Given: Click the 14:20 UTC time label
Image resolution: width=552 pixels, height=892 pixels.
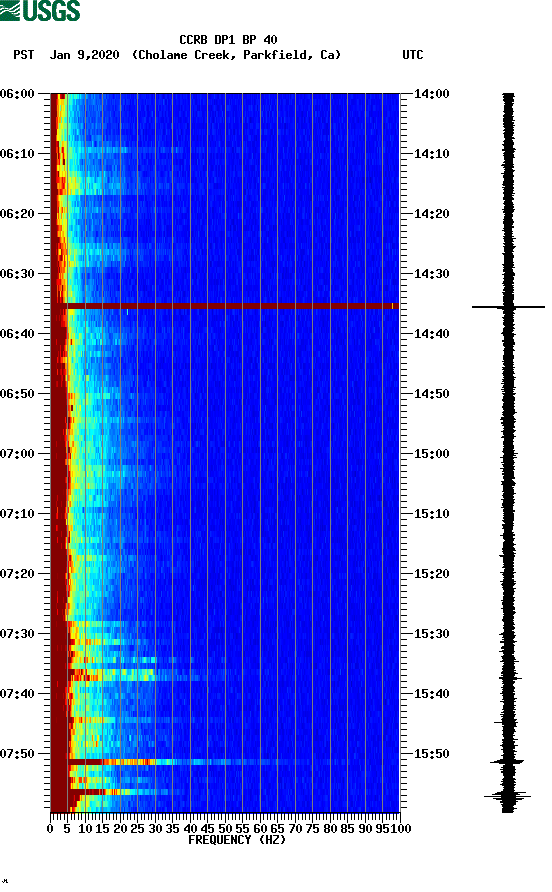Looking at the screenshot, I should 432,214.
